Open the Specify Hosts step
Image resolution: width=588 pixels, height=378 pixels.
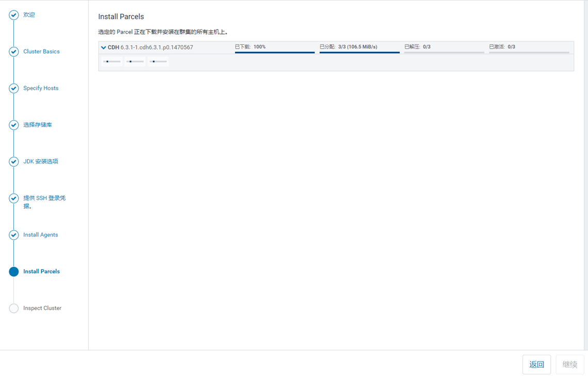41,88
